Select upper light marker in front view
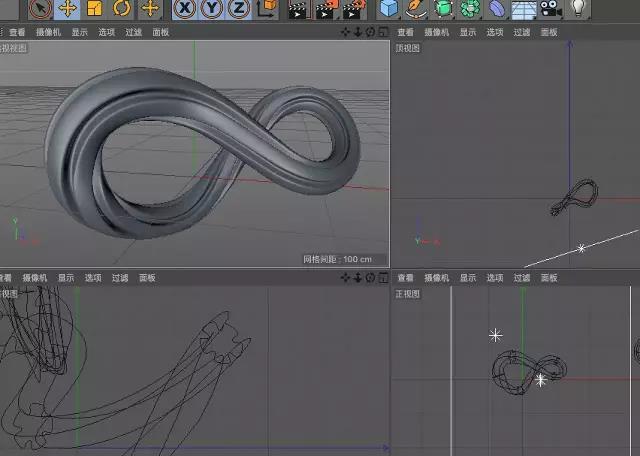The image size is (640, 456). tap(496, 336)
